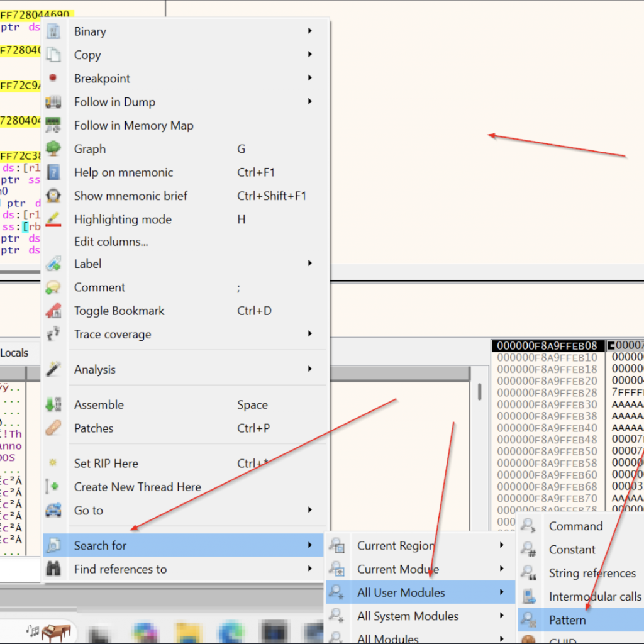Select Pattern from the search submenu
The width and height of the screenshot is (644, 644).
pyautogui.click(x=567, y=620)
